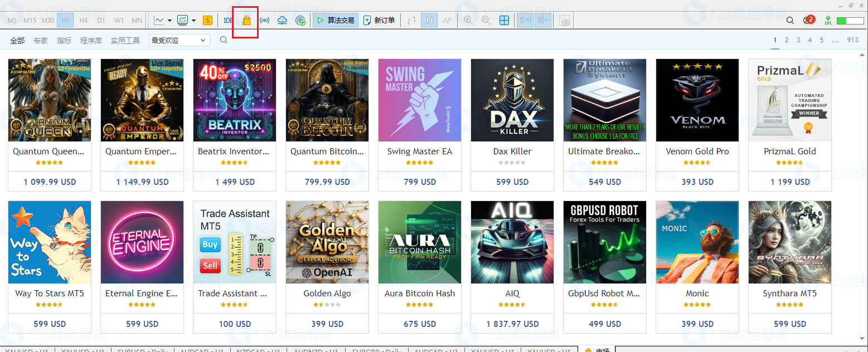Click the green connection status bar
This screenshot has height=352, width=868.
[850, 21]
